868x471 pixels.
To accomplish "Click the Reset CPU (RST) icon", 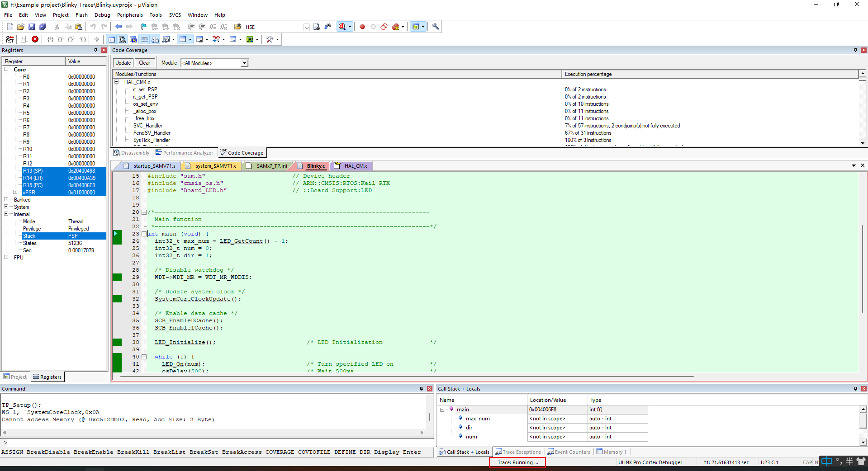I will (x=10, y=39).
